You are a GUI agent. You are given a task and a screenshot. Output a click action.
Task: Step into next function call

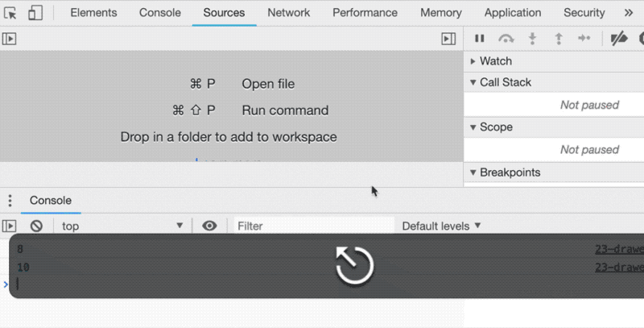click(x=532, y=39)
